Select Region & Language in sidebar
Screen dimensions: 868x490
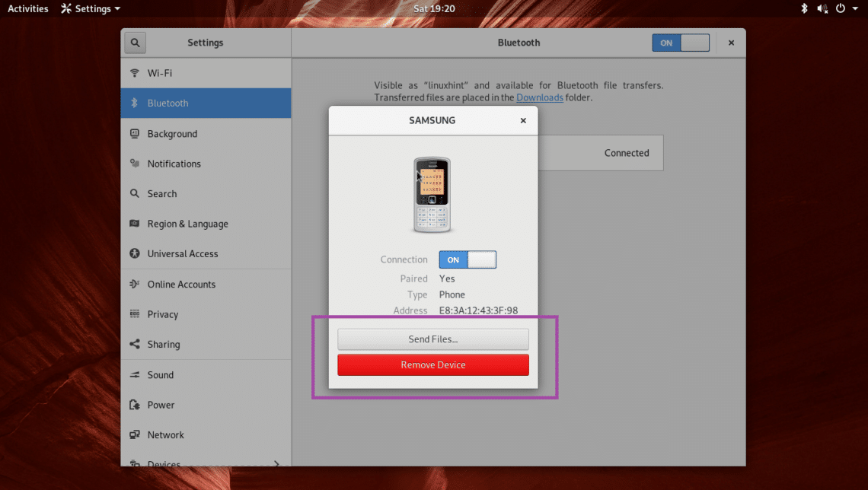(x=206, y=224)
